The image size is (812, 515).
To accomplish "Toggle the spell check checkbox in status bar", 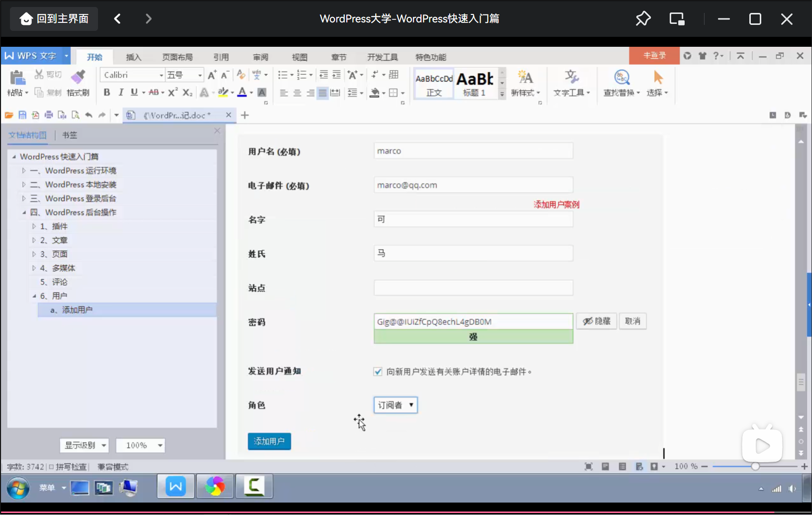I will 51,467.
